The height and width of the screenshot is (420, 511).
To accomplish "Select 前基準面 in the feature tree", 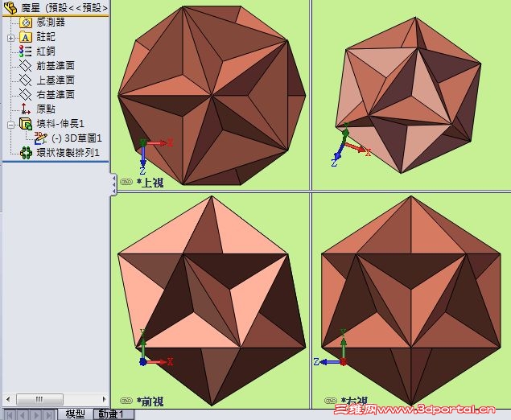I will pyautogui.click(x=56, y=65).
